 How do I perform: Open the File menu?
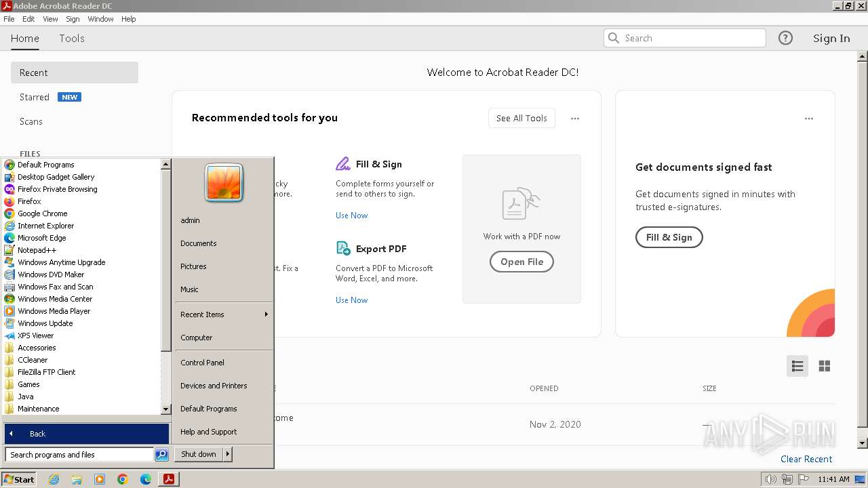pos(9,19)
